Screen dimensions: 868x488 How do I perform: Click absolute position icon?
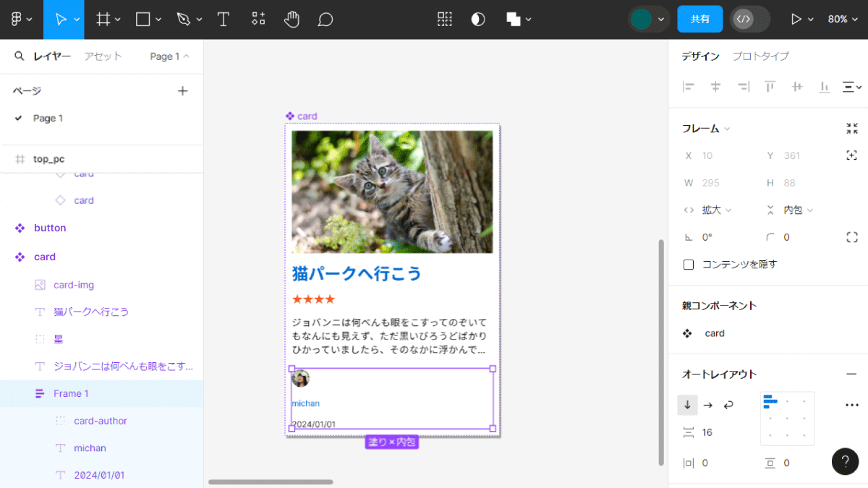(x=852, y=155)
